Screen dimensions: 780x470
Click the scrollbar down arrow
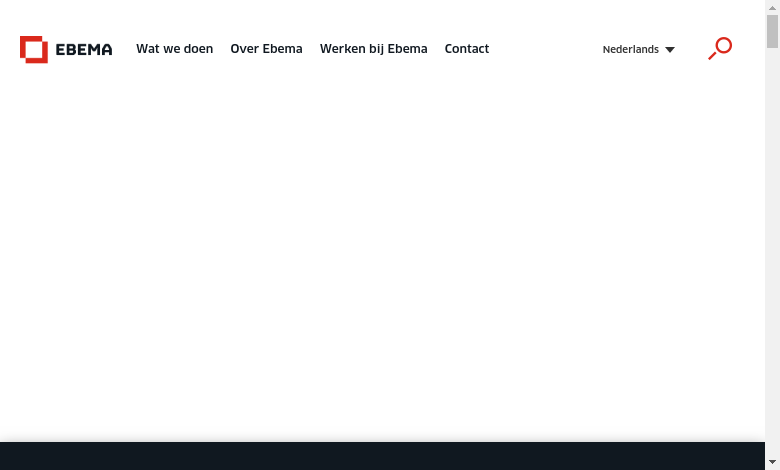[x=772, y=462]
